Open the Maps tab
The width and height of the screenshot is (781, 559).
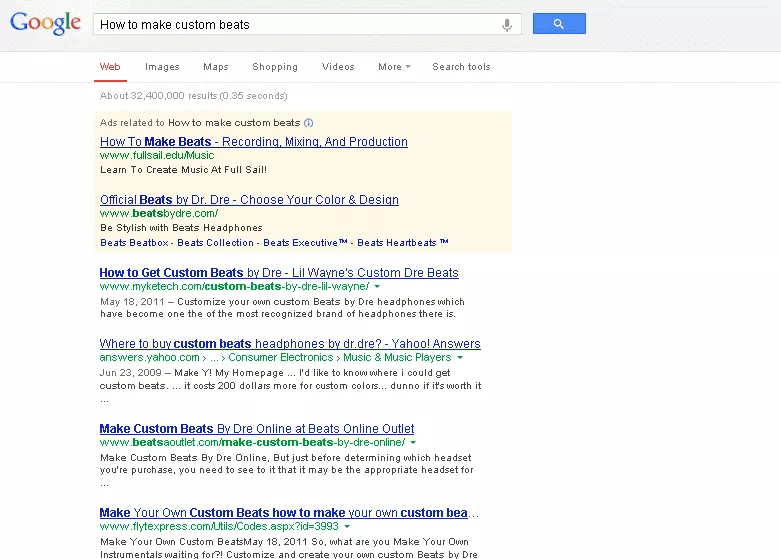click(x=216, y=67)
